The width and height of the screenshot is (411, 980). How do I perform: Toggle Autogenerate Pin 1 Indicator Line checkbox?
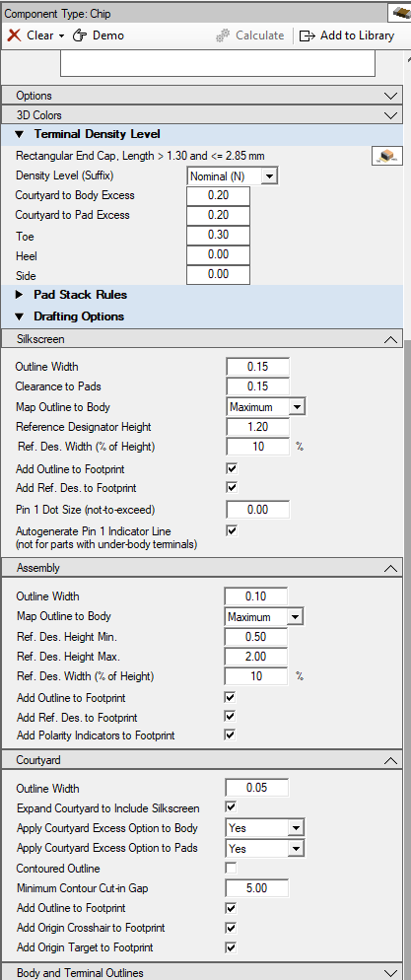[232, 530]
